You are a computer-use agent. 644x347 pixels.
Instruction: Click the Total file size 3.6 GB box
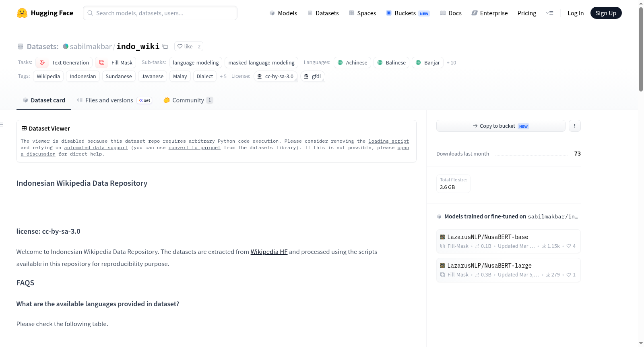[453, 184]
